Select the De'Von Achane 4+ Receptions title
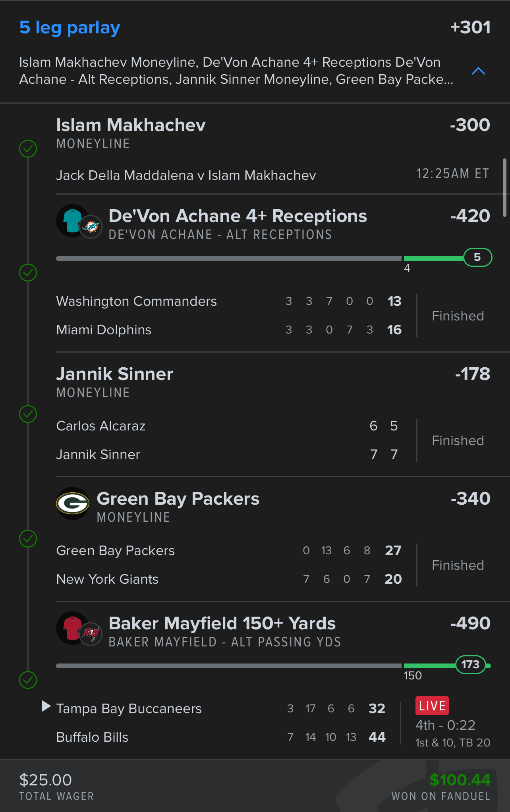 click(238, 216)
